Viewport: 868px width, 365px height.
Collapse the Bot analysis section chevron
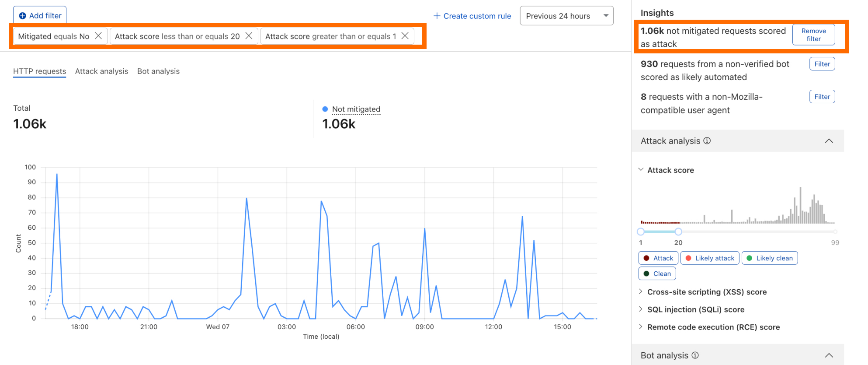[x=829, y=355]
